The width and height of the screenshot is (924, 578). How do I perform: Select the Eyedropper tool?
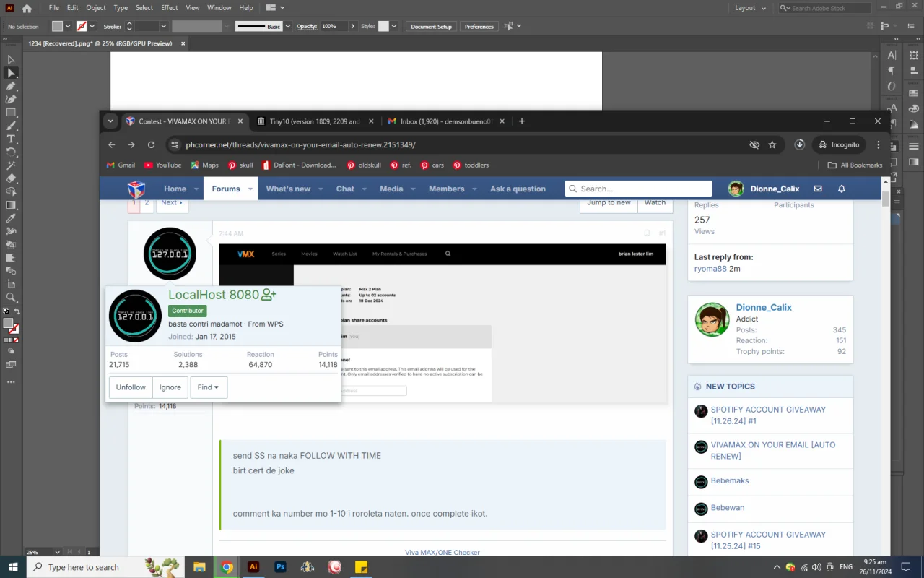(x=11, y=217)
